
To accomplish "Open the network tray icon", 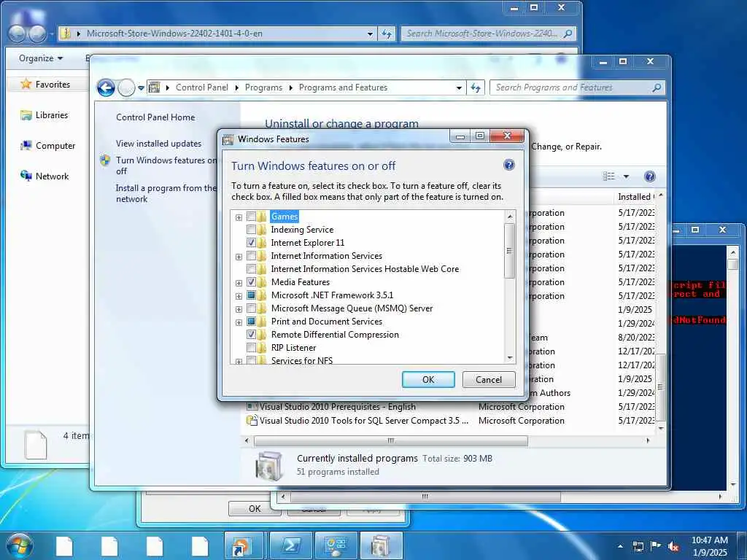I will tap(638, 546).
